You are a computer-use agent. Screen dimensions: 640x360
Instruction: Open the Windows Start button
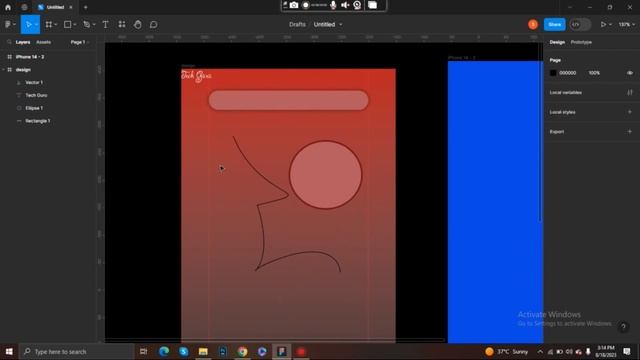[9, 351]
